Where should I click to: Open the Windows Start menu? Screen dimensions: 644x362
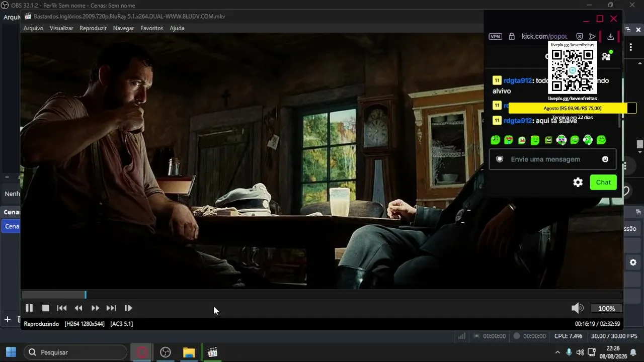click(11, 352)
